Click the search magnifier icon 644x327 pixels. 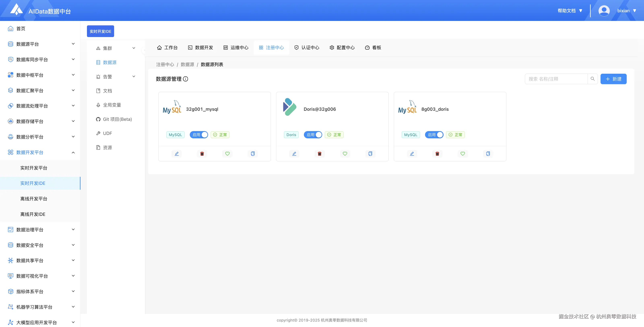click(592, 79)
